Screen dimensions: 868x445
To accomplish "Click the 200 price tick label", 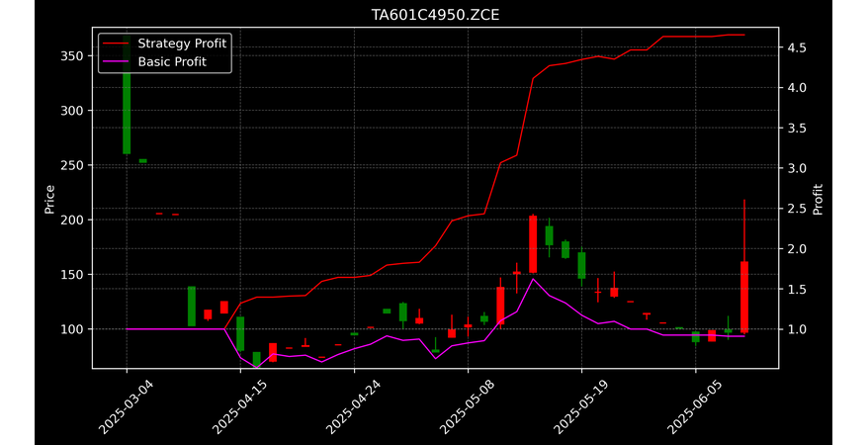I will pos(72,221).
